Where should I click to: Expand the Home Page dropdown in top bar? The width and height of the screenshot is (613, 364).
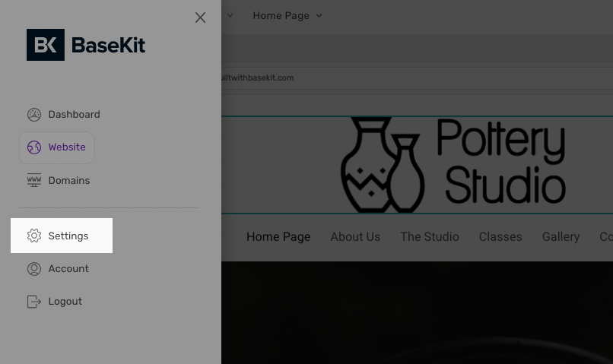287,16
